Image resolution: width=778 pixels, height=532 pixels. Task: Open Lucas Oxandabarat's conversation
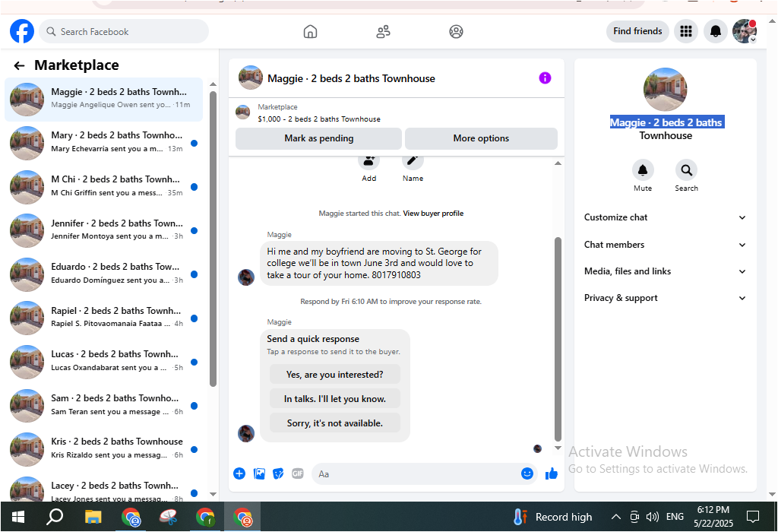tap(103, 362)
